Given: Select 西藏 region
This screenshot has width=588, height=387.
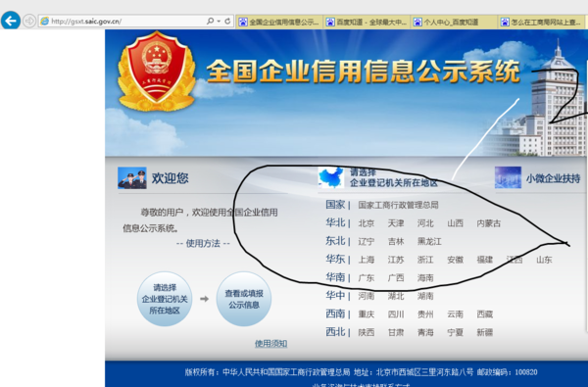Looking at the screenshot, I should pyautogui.click(x=484, y=314).
